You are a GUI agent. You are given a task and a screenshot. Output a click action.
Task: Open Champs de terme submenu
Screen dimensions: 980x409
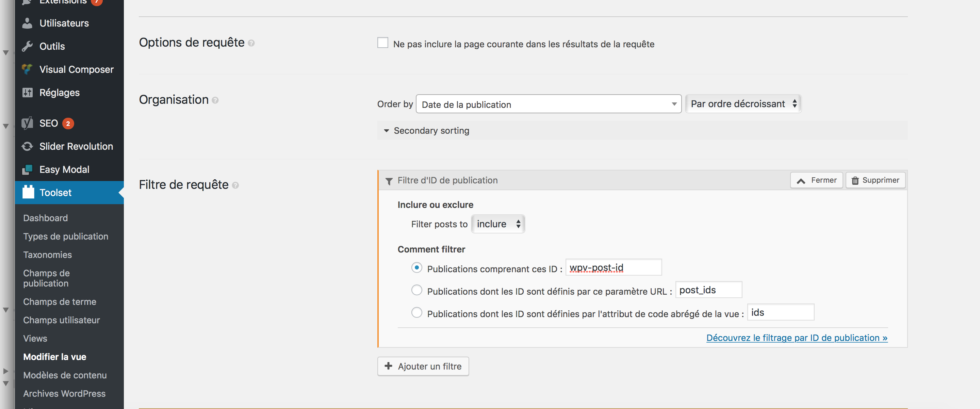(59, 302)
